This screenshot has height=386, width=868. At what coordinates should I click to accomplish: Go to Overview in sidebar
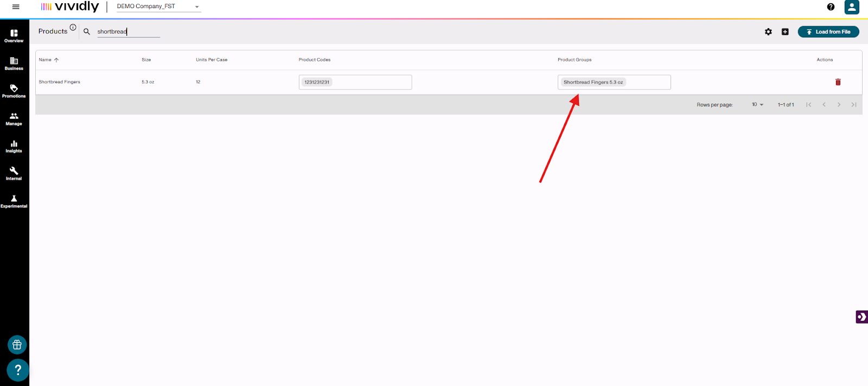(x=14, y=36)
